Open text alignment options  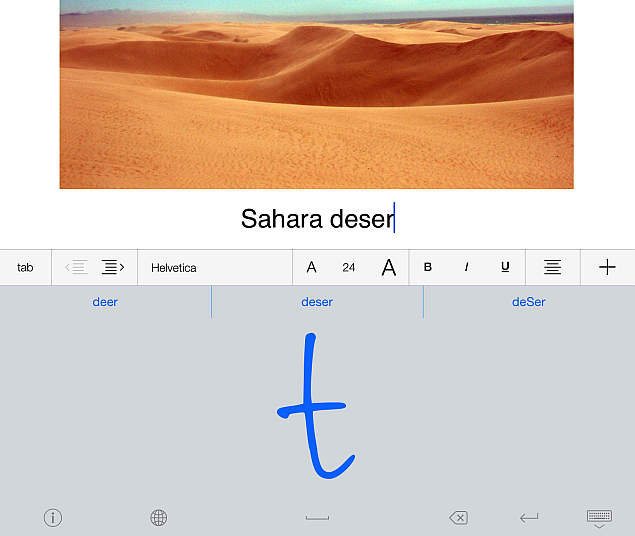(552, 267)
